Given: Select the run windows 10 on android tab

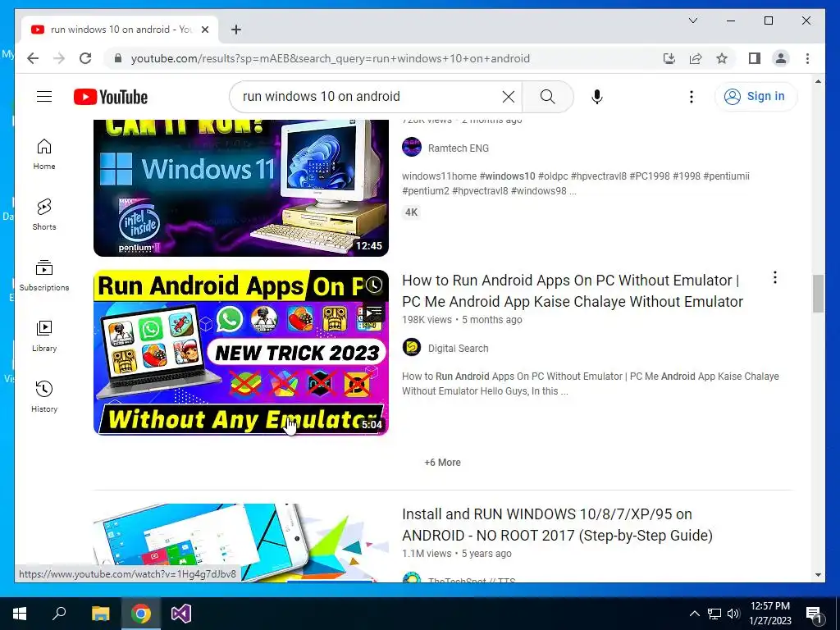Looking at the screenshot, I should tap(120, 30).
